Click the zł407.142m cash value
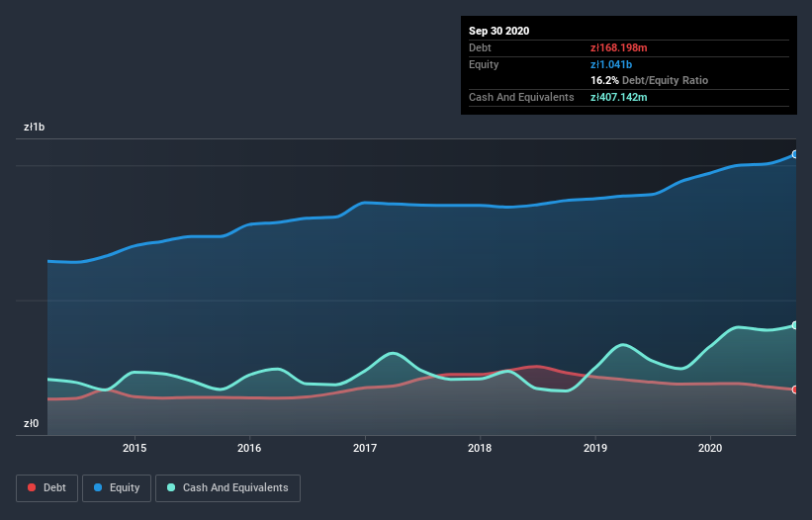Screen dimensions: 812x520 pyautogui.click(x=619, y=97)
